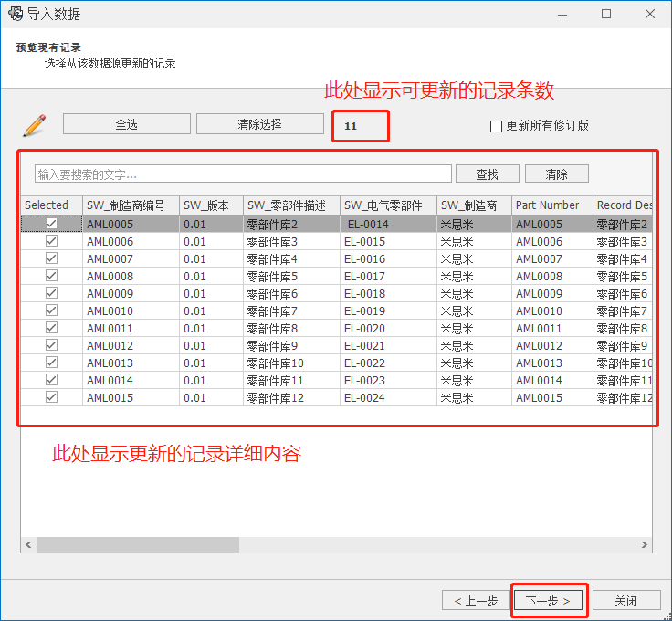Click the 全选 select all button
Image resolution: width=672 pixels, height=621 pixels.
127,124
